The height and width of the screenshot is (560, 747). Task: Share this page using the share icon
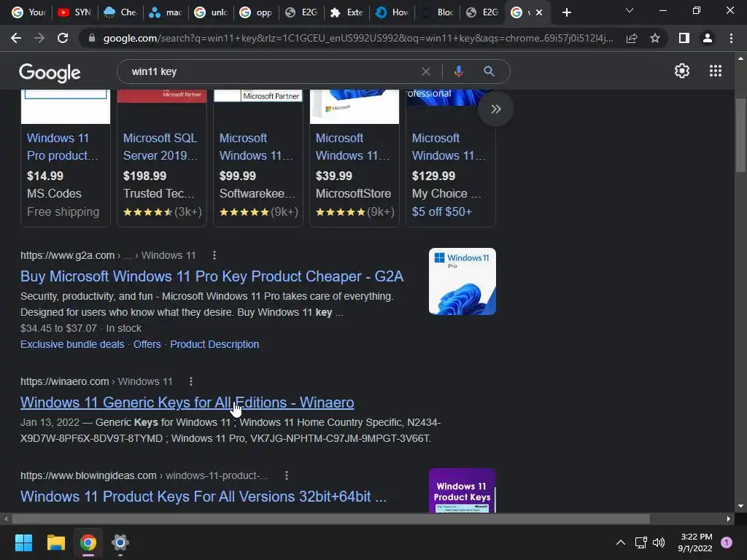click(x=632, y=38)
